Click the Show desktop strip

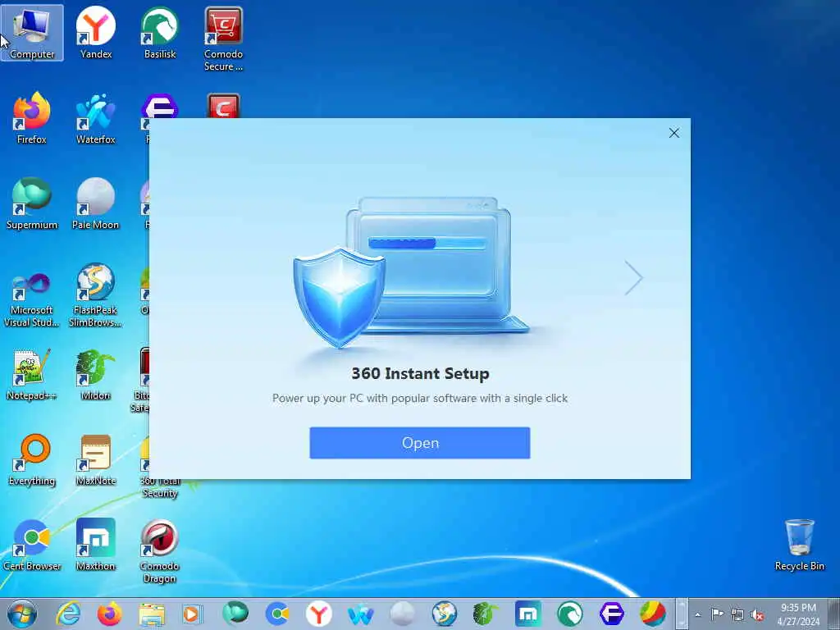click(834, 614)
